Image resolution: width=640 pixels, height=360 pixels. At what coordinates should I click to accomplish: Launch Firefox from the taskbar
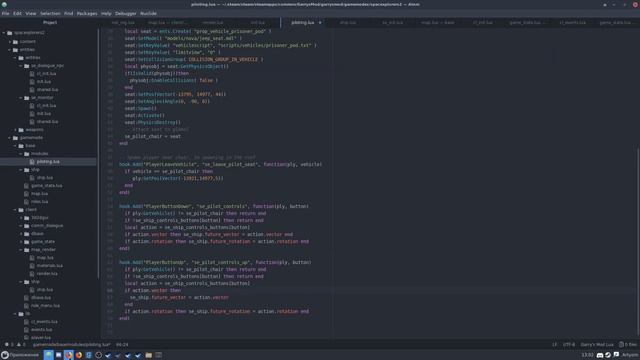(x=79, y=355)
